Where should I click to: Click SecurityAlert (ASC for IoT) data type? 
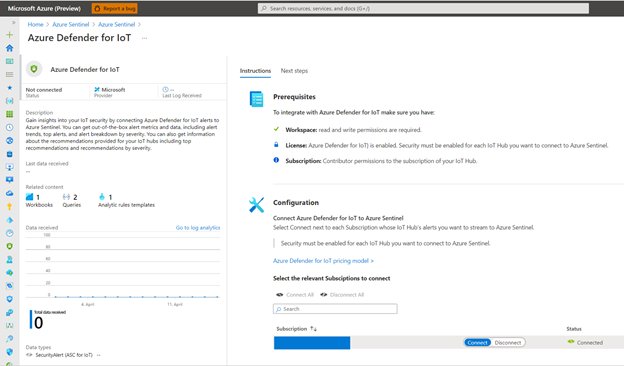[64, 355]
